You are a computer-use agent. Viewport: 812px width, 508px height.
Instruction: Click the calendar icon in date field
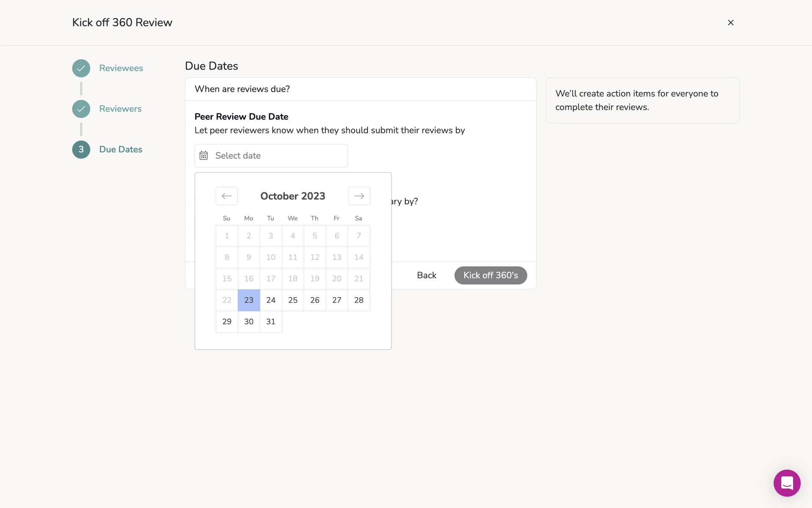point(204,156)
